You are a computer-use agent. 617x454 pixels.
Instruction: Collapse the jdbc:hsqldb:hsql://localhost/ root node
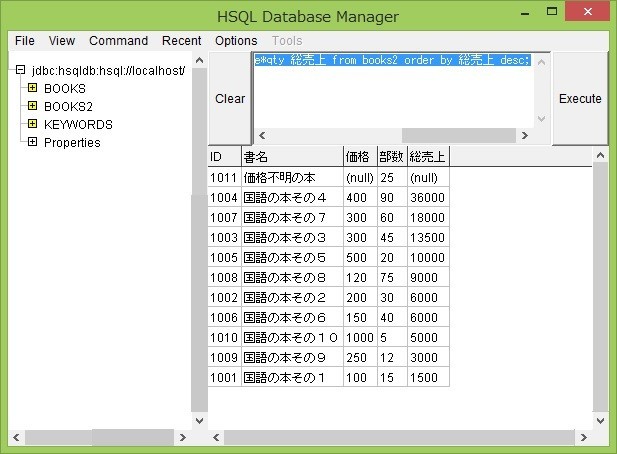point(20,70)
